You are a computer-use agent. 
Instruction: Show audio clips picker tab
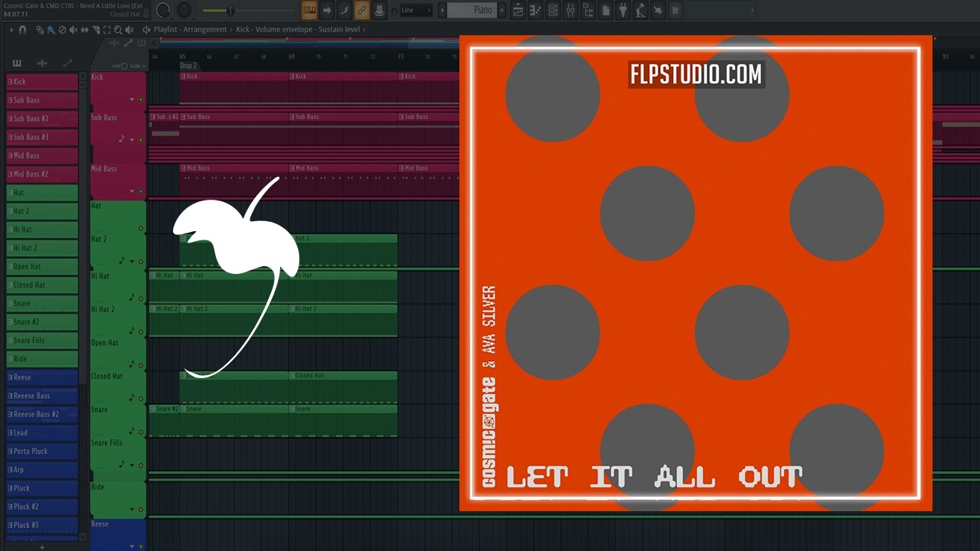click(42, 64)
